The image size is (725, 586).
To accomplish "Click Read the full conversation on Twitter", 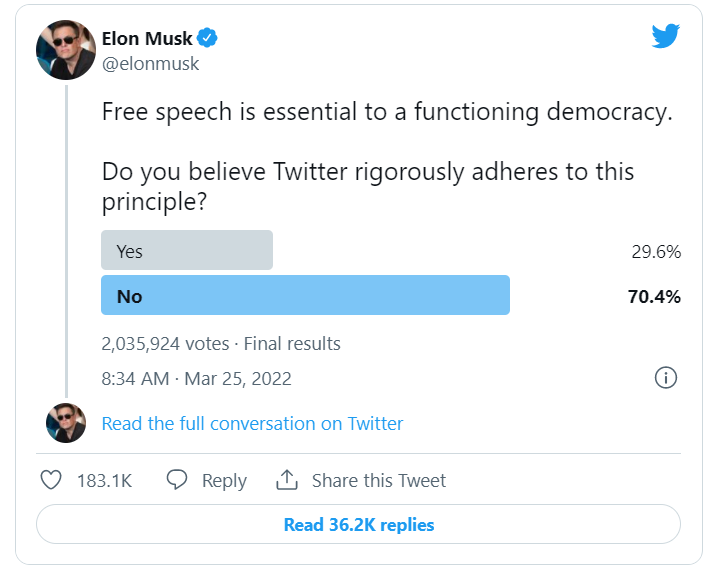I will coord(252,423).
